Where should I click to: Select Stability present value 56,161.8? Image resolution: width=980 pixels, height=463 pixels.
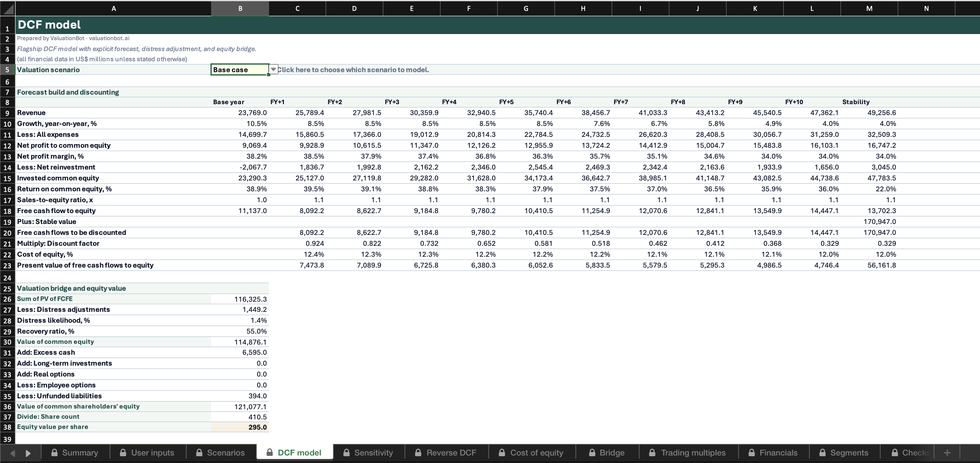tap(869, 265)
